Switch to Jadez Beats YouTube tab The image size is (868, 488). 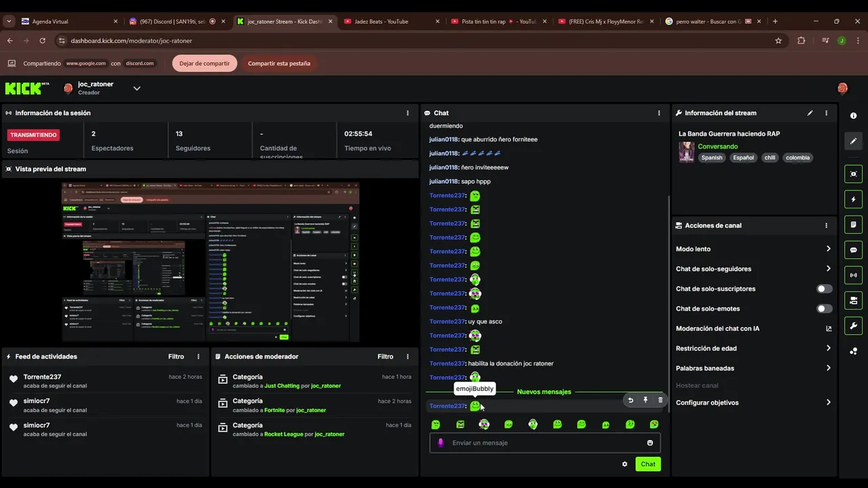coord(391,22)
